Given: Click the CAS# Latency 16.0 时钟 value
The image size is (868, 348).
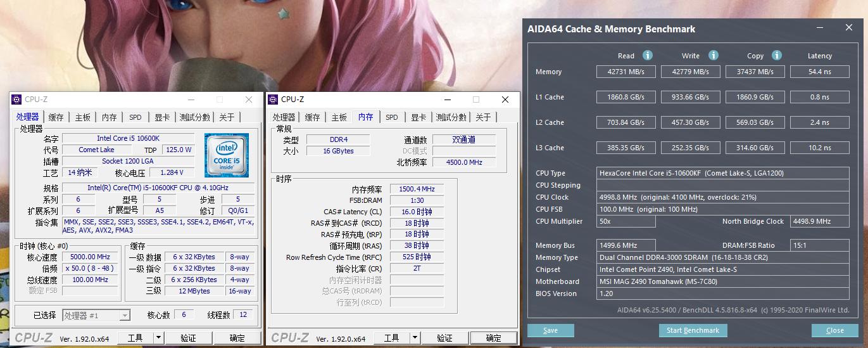Looking at the screenshot, I should [x=417, y=212].
